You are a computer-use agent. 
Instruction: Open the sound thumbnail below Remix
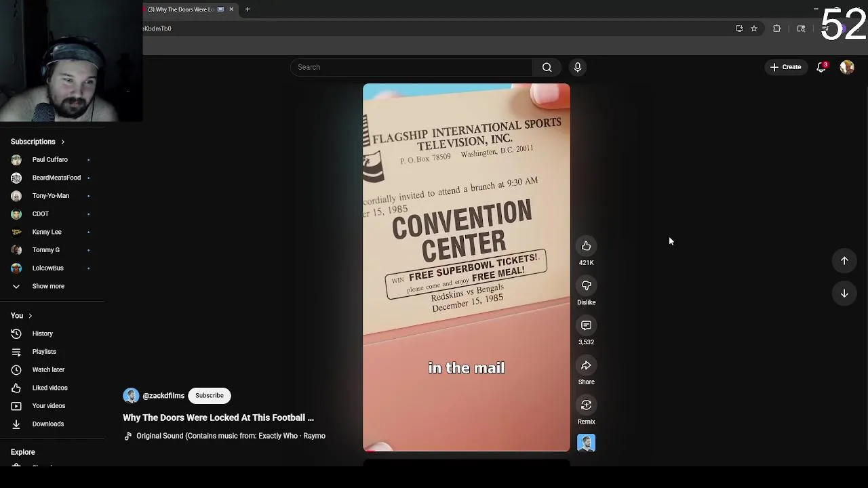pyautogui.click(x=586, y=443)
